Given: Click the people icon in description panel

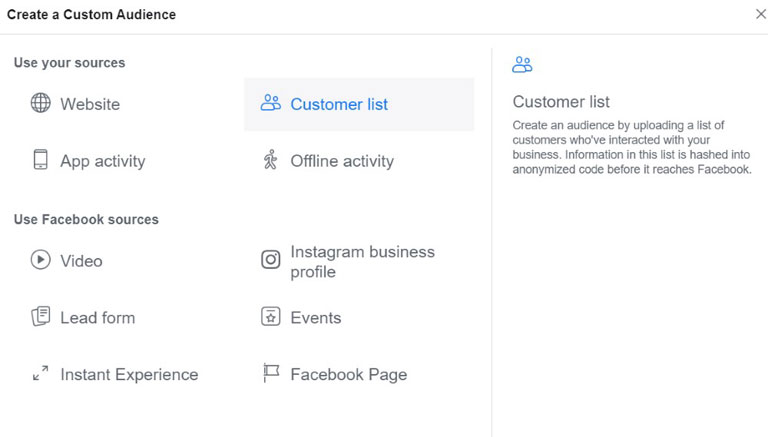Looking at the screenshot, I should [522, 65].
